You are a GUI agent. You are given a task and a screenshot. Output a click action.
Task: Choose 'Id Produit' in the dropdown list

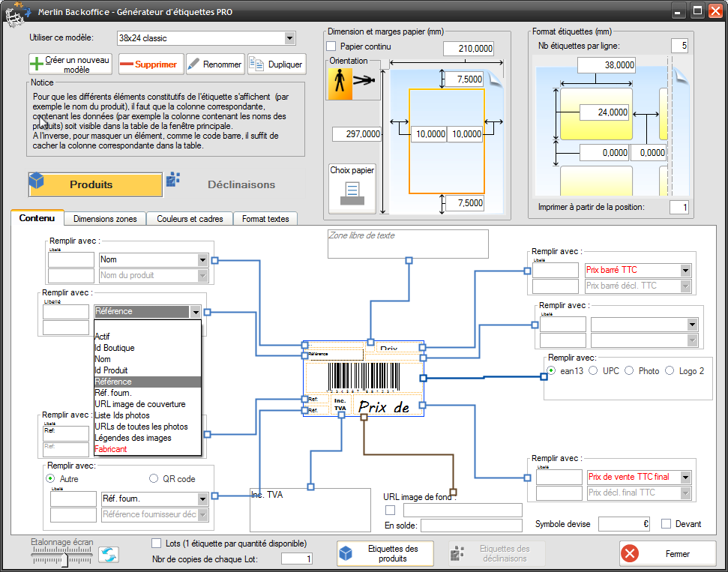point(148,370)
